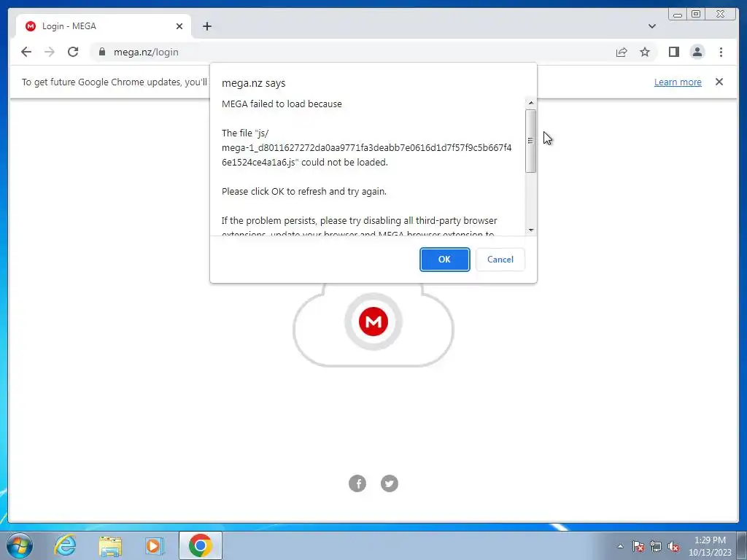Go back to the previous page
This screenshot has width=747, height=560.
tap(26, 52)
